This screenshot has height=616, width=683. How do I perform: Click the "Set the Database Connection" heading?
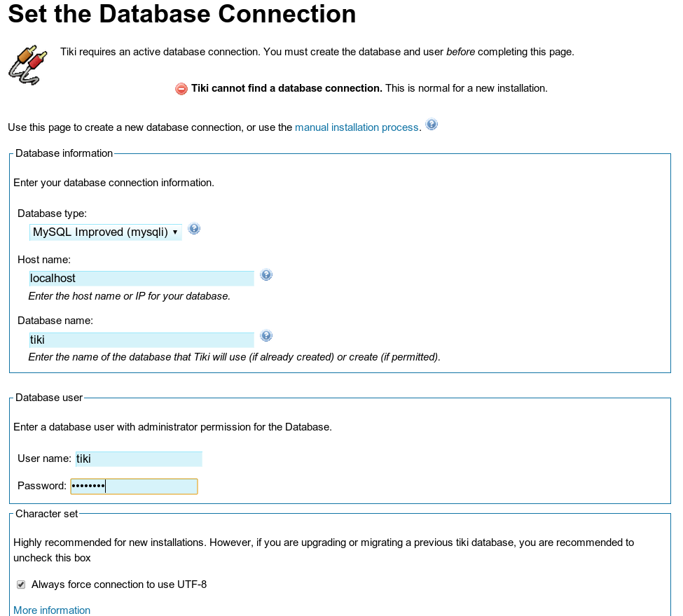point(182,14)
